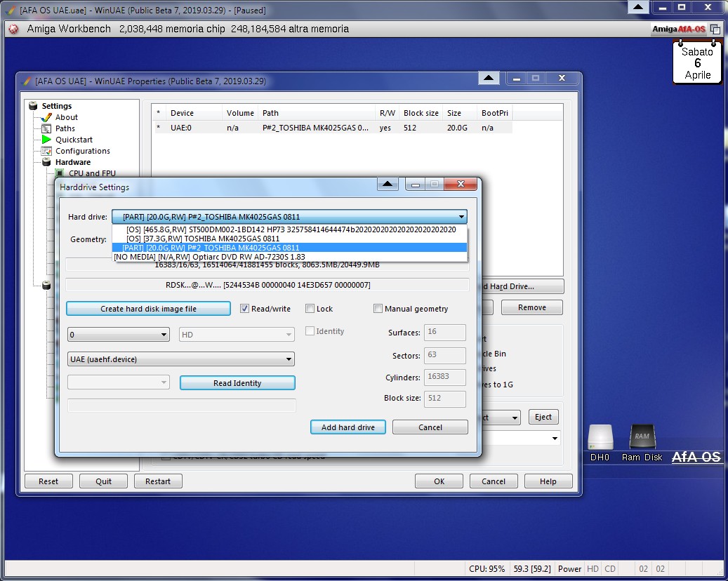Collapse the Hard drive dropdown list
This screenshot has width=728, height=581.
click(461, 218)
